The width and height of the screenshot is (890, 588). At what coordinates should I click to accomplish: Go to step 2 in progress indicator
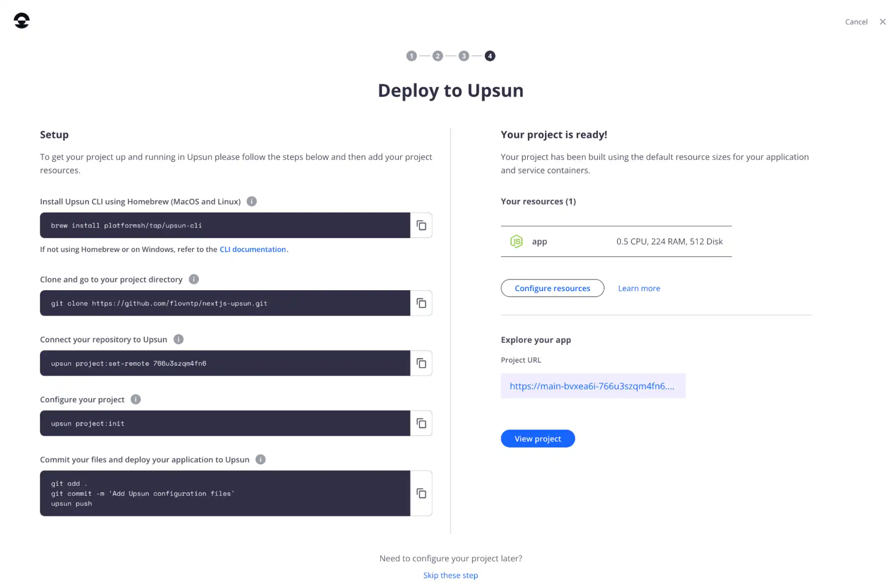(437, 56)
